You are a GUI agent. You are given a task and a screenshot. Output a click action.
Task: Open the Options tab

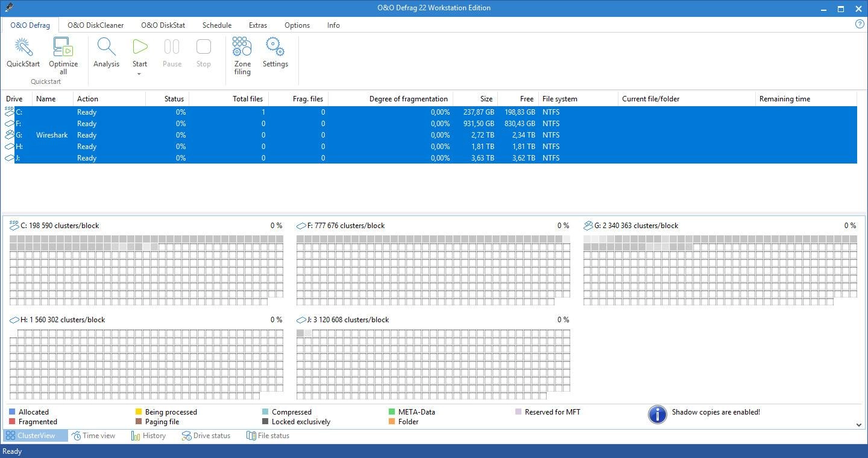click(297, 25)
